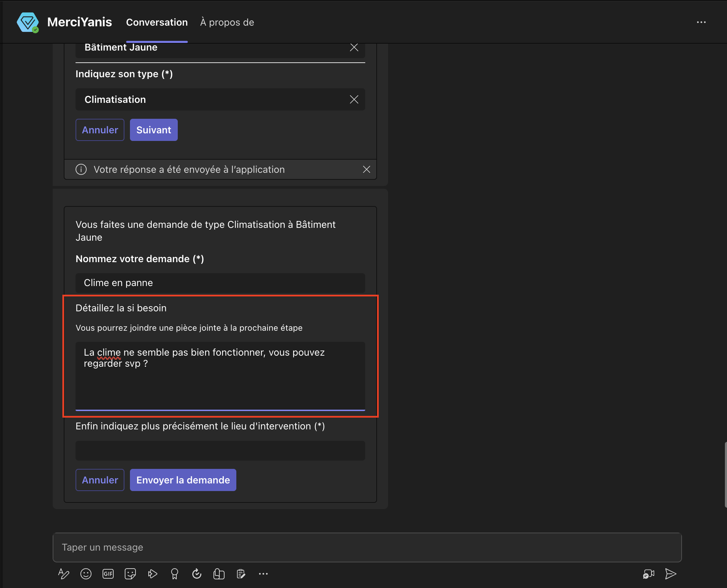Open the GIF picker
The image size is (727, 588).
[108, 574]
